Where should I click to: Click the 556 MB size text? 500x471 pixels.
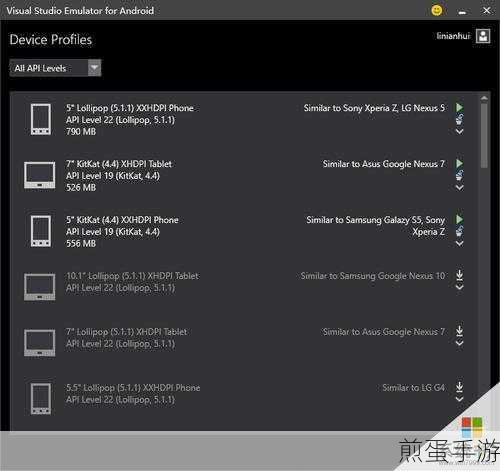click(81, 244)
